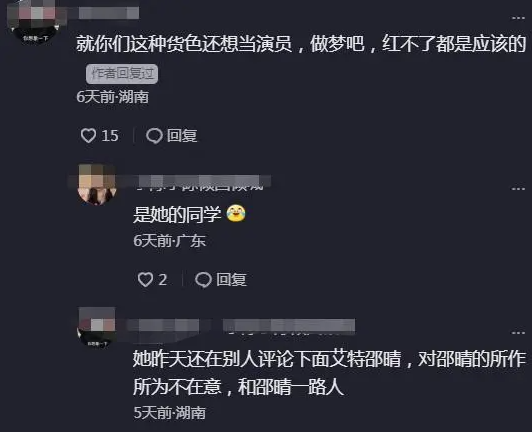Like the 是她的同学 reply with 2 likes
Screen dimensions: 532x432
145,280
